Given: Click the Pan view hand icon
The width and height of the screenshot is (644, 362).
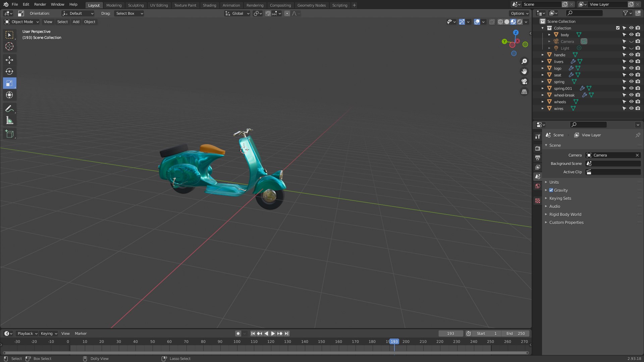Looking at the screenshot, I should click(x=524, y=71).
